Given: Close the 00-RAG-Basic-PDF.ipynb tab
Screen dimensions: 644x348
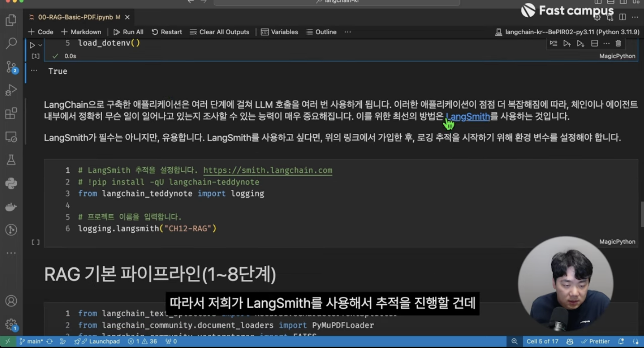Looking at the screenshot, I should [128, 17].
